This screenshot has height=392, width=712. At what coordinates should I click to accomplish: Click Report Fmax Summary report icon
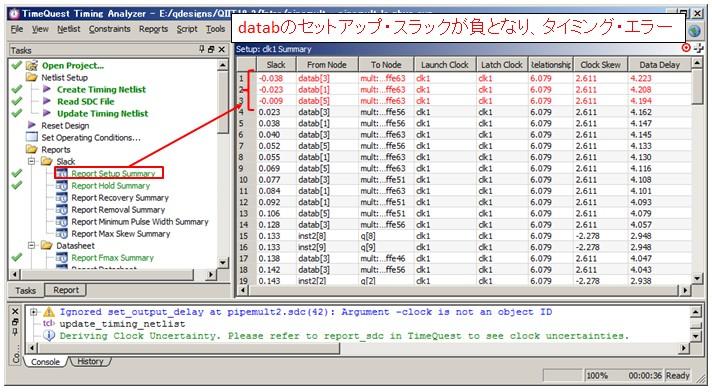[62, 258]
